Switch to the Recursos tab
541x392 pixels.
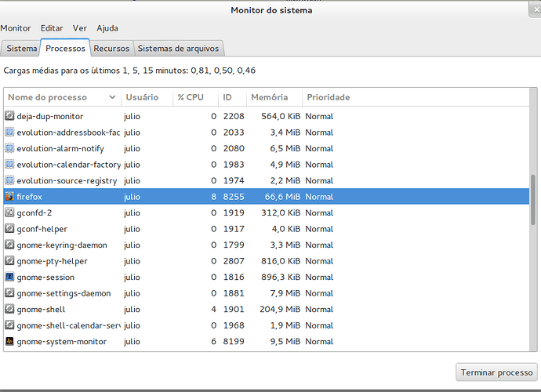tap(111, 49)
